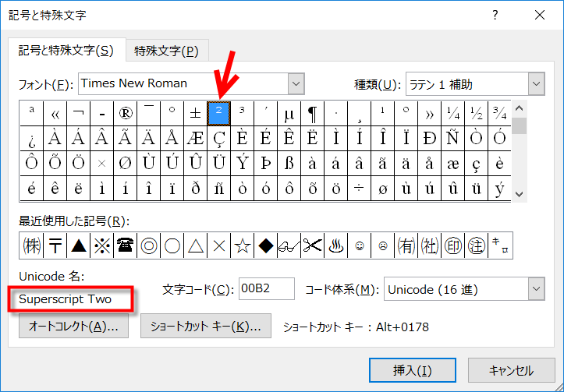The height and width of the screenshot is (392, 564).
Task: Open the コード体系 Unicode dropdown
Action: (x=536, y=289)
